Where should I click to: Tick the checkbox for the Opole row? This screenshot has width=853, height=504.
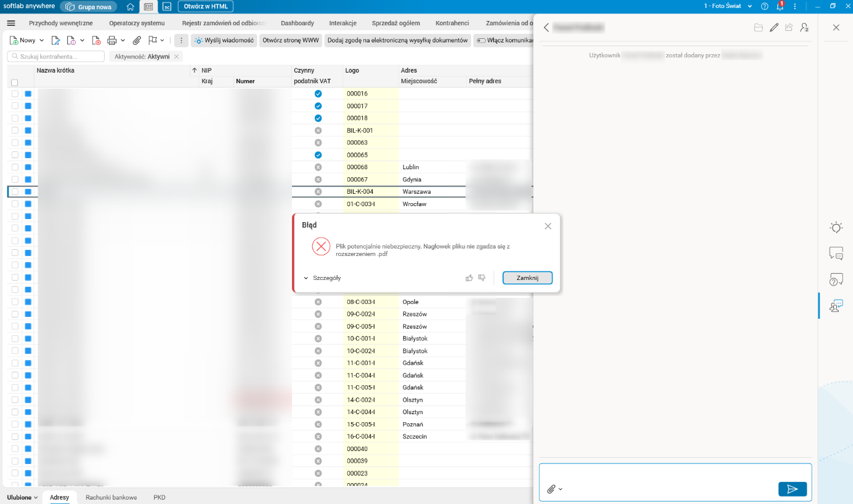tap(15, 302)
